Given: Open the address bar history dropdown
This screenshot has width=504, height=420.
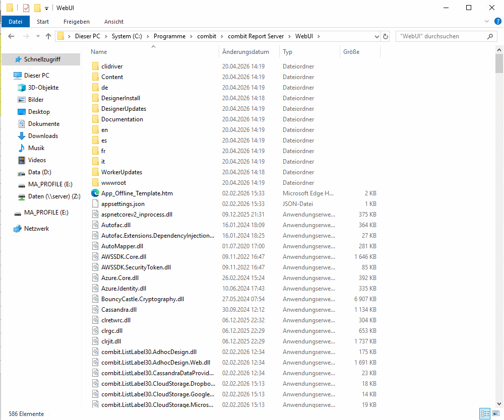Looking at the screenshot, I should tap(376, 36).
